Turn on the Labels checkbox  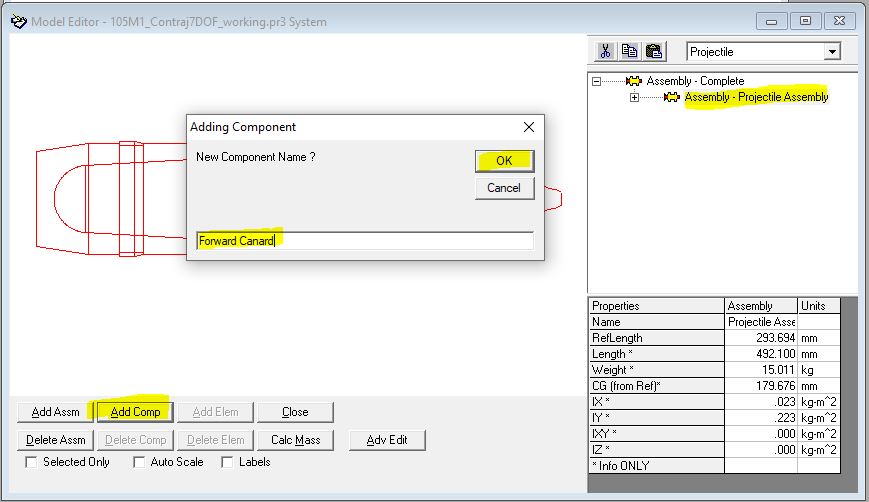coord(227,462)
